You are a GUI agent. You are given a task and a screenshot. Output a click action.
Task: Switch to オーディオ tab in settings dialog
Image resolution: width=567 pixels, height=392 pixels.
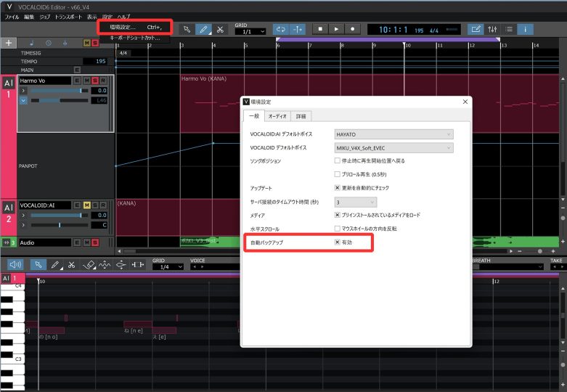point(277,116)
